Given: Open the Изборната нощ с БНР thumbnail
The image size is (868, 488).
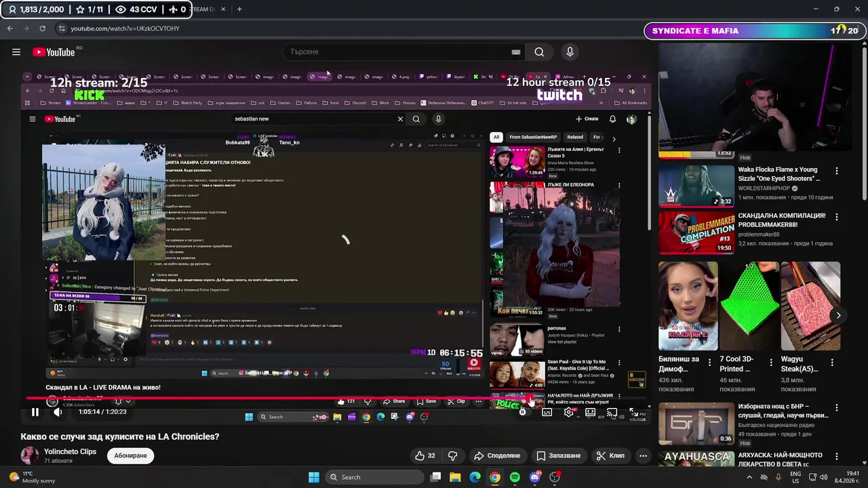Looking at the screenshot, I should click(x=696, y=424).
